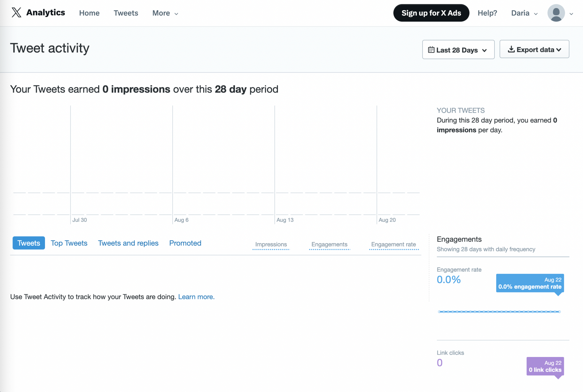Expand the Export data dropdown
The image size is (583, 392).
[x=534, y=49]
